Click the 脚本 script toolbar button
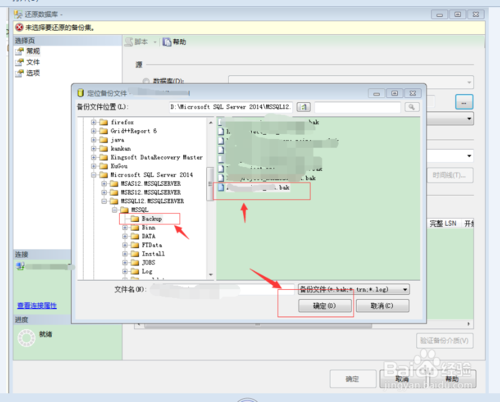The height and width of the screenshot is (402, 500). coord(136,42)
